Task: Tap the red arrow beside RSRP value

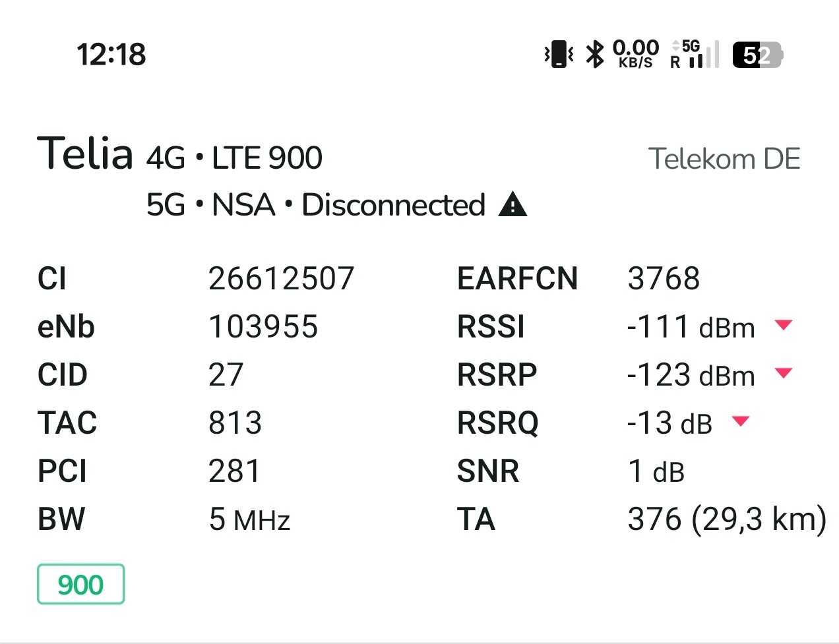Action: [x=784, y=372]
